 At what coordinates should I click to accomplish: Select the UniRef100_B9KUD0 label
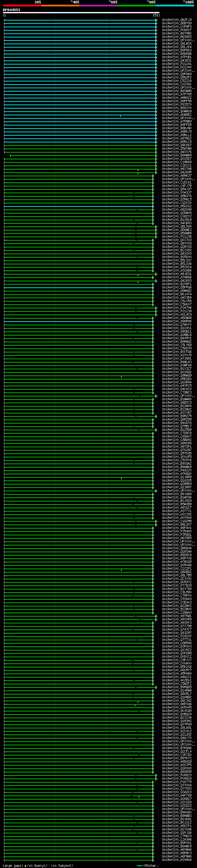pyautogui.click(x=177, y=812)
